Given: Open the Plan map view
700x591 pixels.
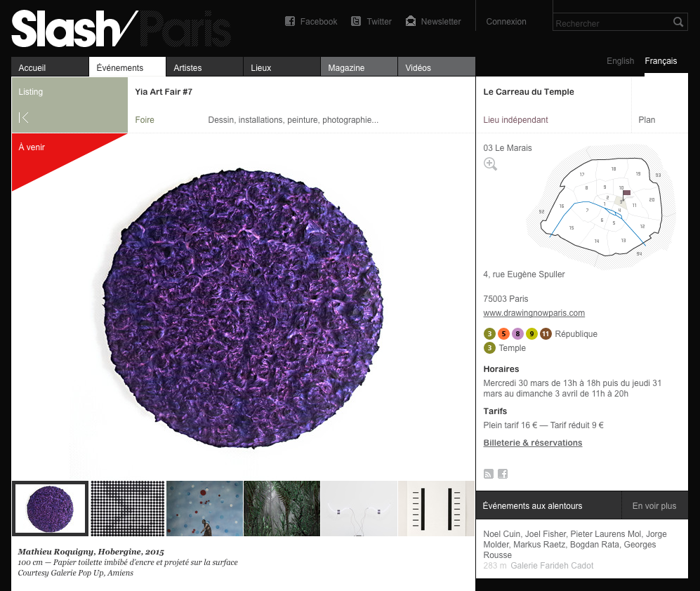Looking at the screenshot, I should (x=647, y=119).
